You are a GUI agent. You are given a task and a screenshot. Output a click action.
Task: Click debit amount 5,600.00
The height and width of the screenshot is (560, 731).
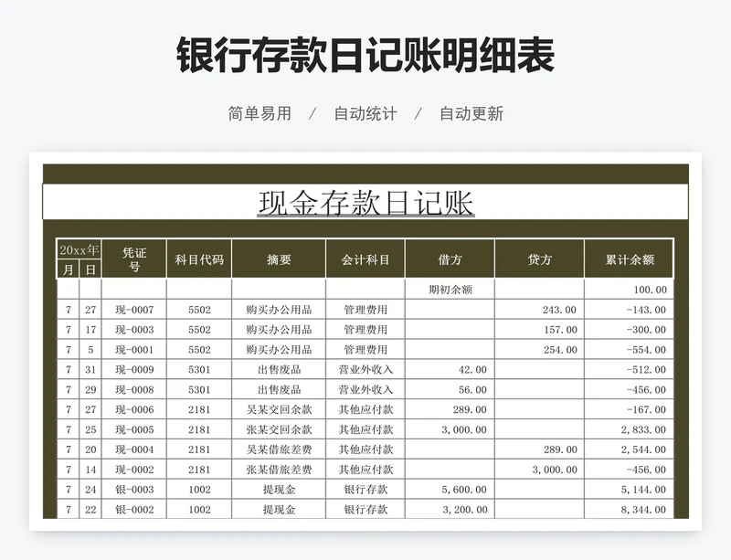[x=450, y=490]
